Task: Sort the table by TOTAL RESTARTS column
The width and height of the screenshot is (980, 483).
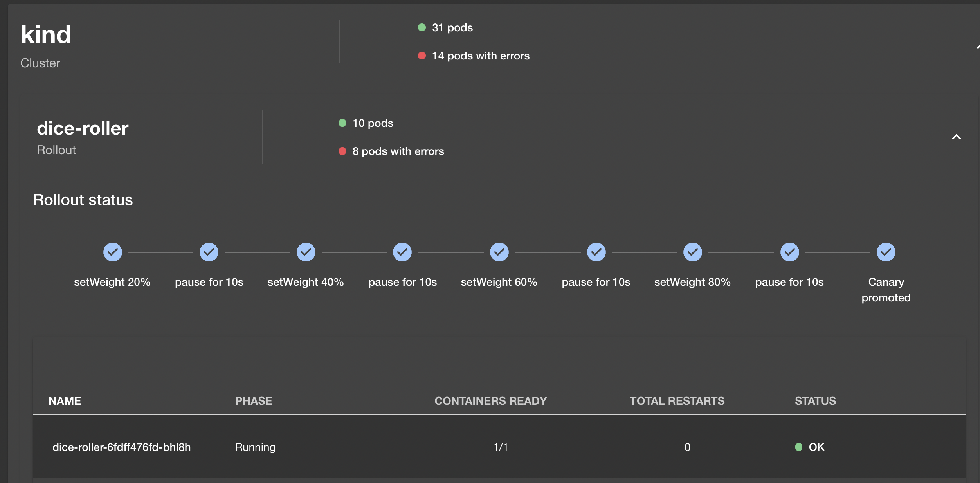Action: tap(677, 400)
